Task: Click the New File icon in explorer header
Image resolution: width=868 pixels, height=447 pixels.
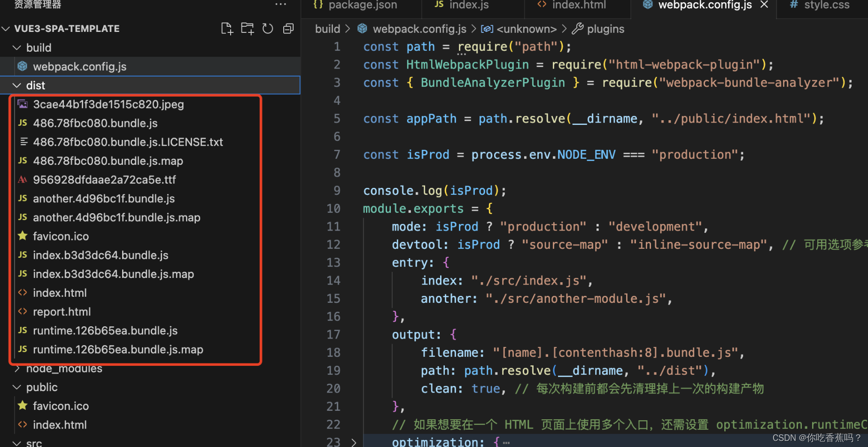Action: 227,29
